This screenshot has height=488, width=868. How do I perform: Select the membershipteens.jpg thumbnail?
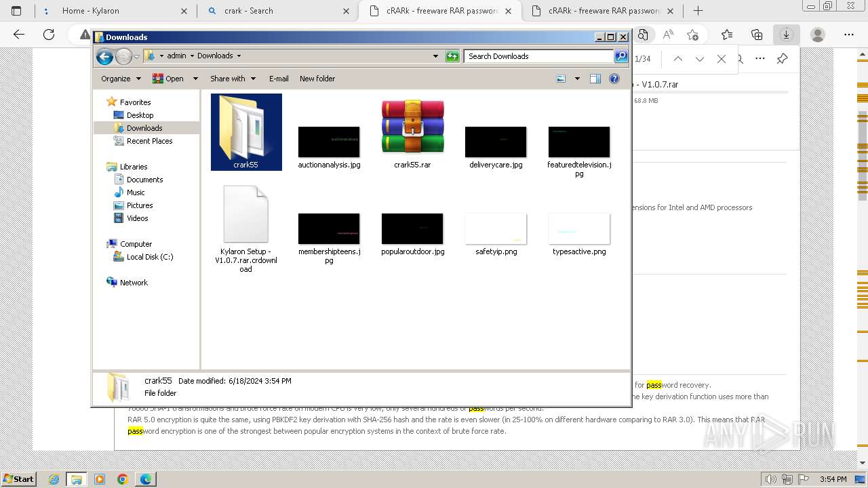(329, 228)
